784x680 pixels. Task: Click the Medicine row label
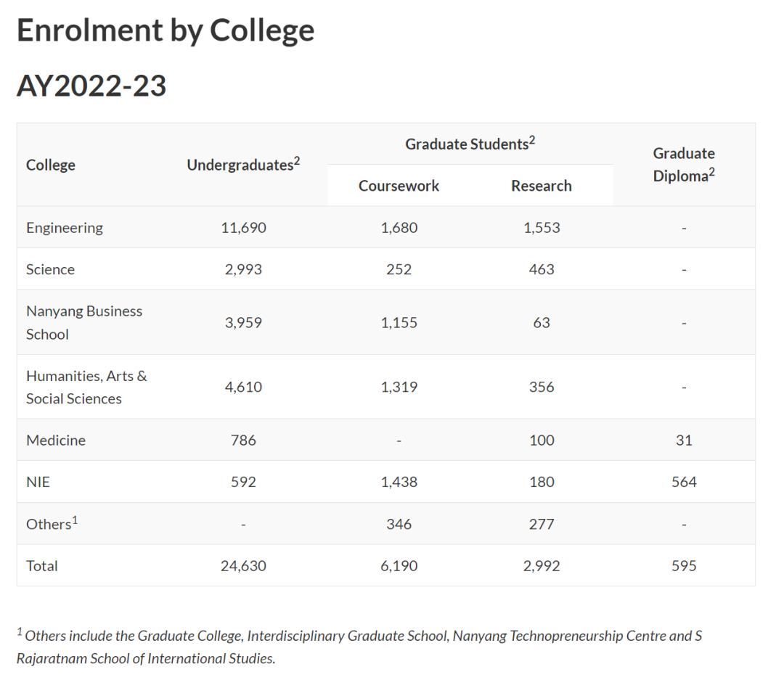pos(56,441)
